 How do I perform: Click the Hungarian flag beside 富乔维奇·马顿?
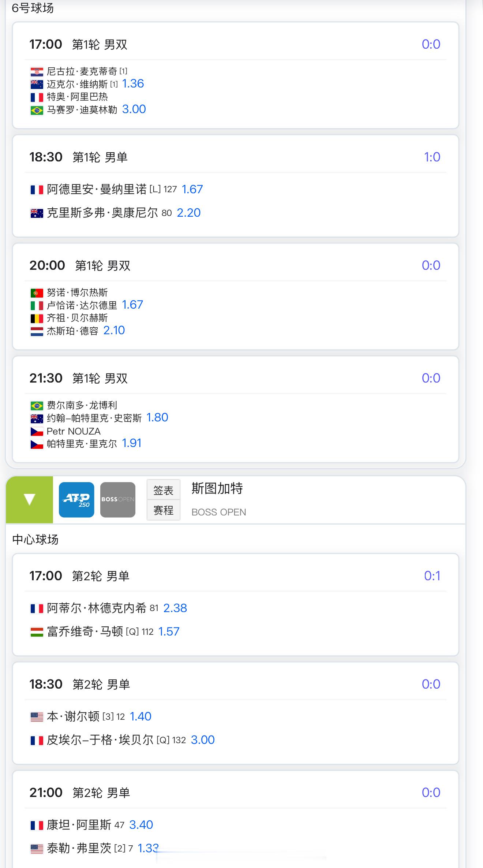(37, 632)
